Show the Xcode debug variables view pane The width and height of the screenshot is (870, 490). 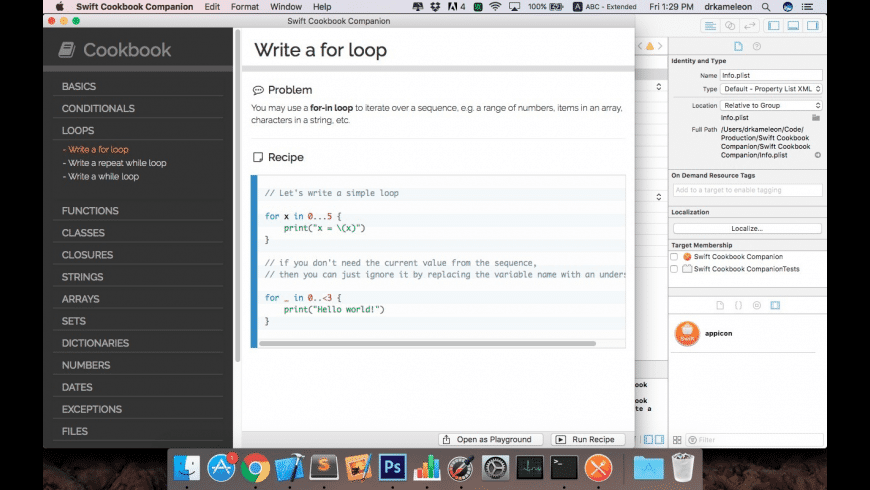649,440
